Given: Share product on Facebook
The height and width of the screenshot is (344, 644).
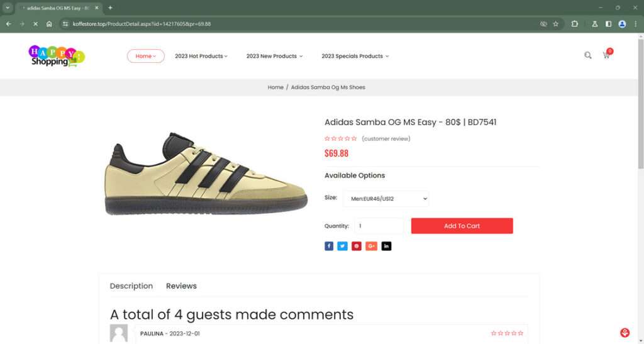Looking at the screenshot, I should pyautogui.click(x=329, y=246).
